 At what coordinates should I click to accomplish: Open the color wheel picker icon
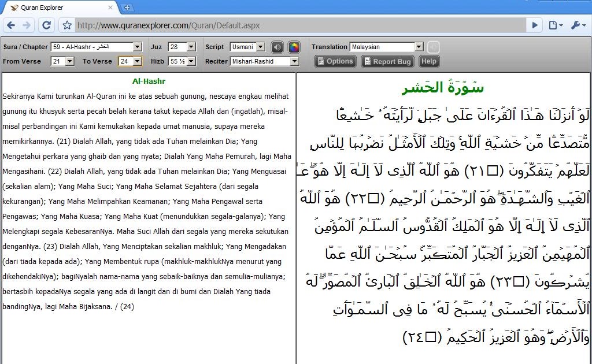pos(294,47)
